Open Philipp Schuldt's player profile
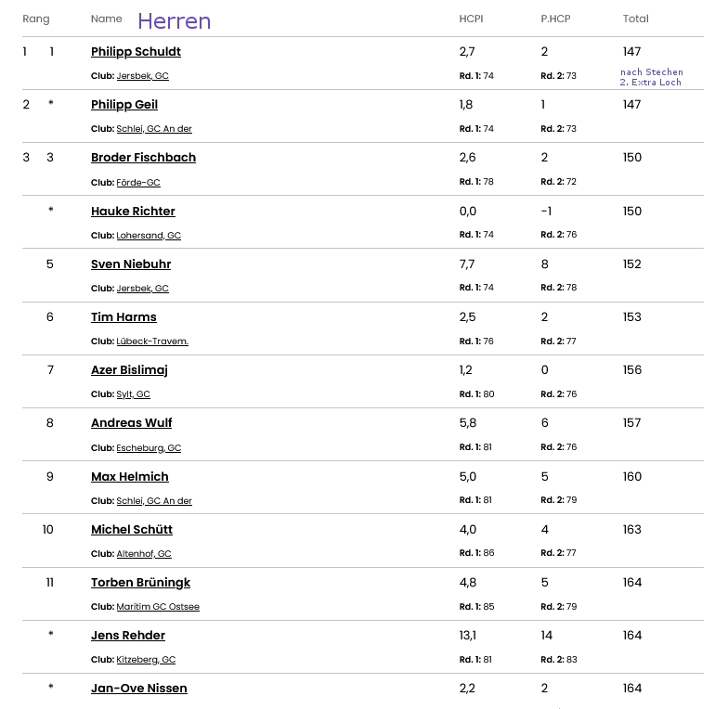 tap(136, 52)
